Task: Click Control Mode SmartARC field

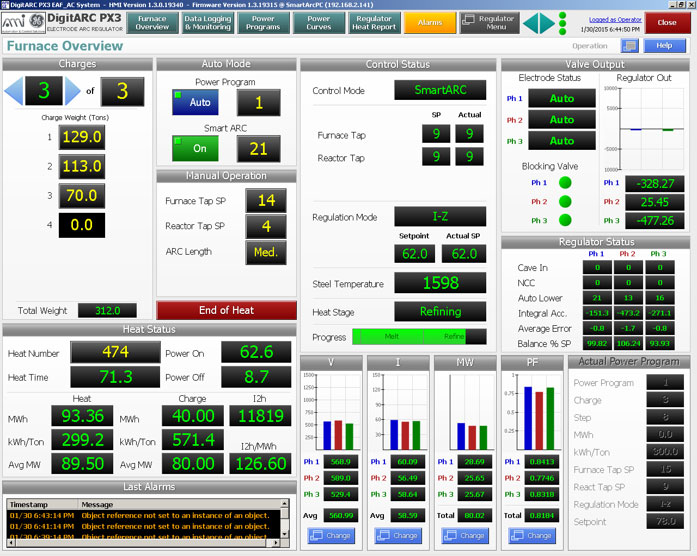Action: [440, 90]
